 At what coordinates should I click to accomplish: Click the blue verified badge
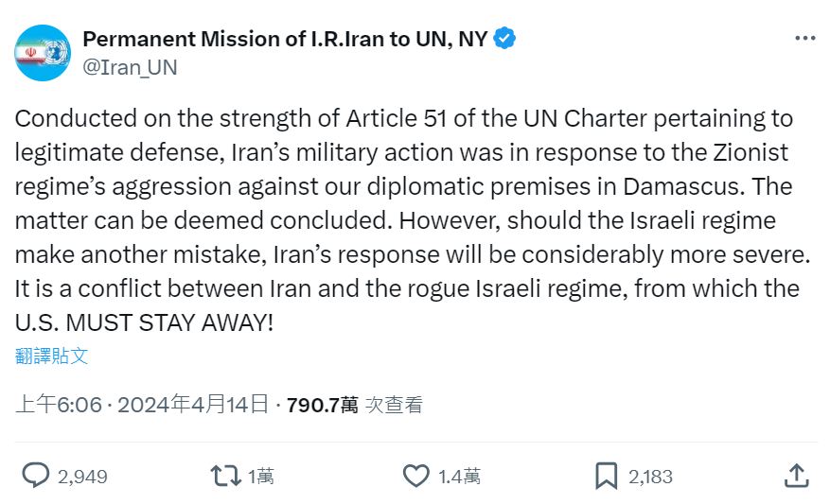tap(506, 39)
